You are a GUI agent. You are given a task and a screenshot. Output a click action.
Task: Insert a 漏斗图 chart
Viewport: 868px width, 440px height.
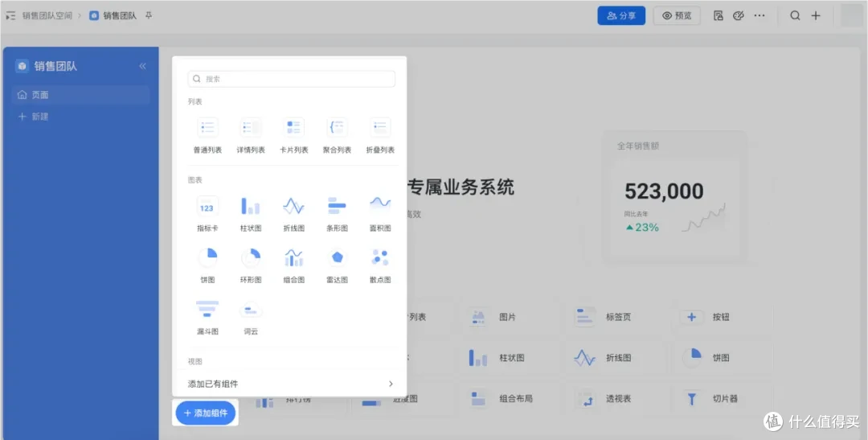point(207,318)
